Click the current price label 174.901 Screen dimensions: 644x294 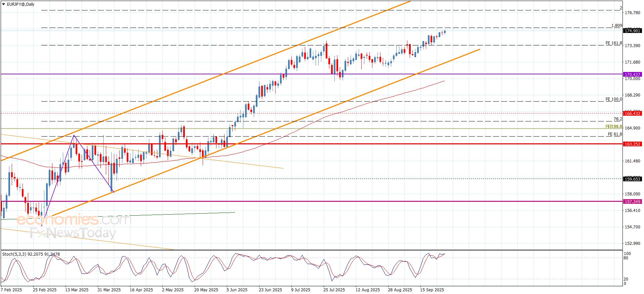point(632,31)
